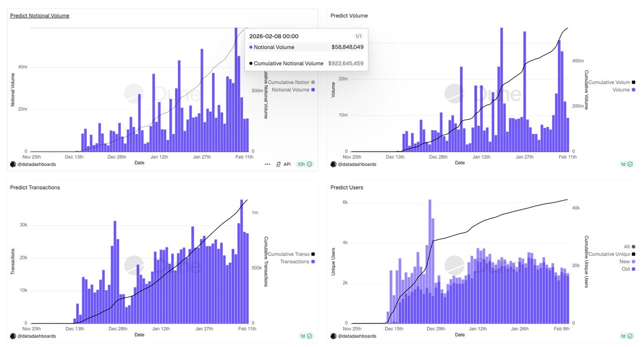The image size is (644, 347).
Task: Click the avatar beside @datadashboards under Predict Transactions
Action: pos(13,336)
